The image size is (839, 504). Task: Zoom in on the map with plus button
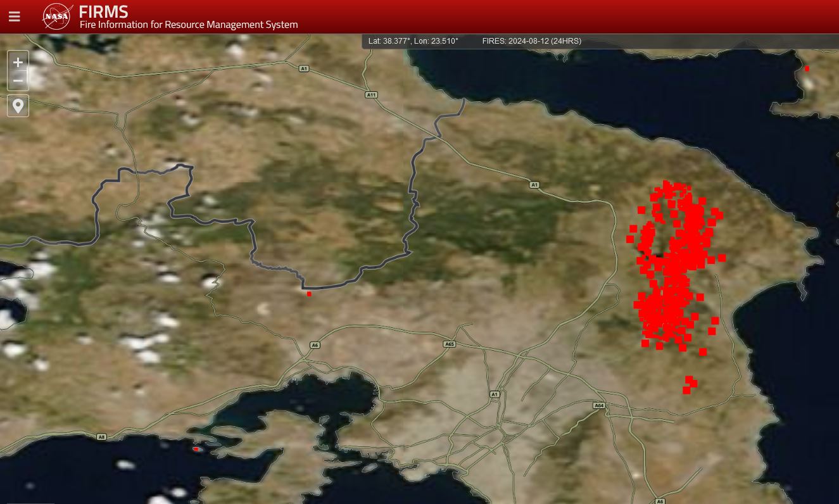18,62
